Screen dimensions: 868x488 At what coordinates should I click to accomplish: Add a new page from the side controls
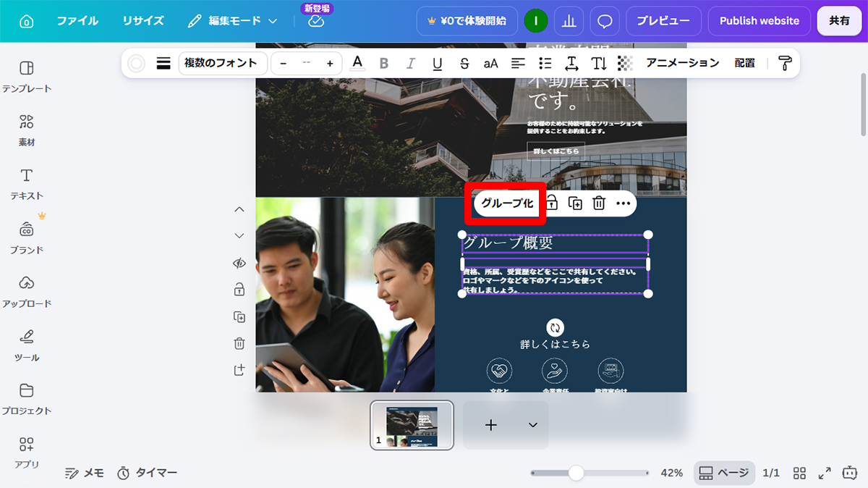[x=239, y=370]
